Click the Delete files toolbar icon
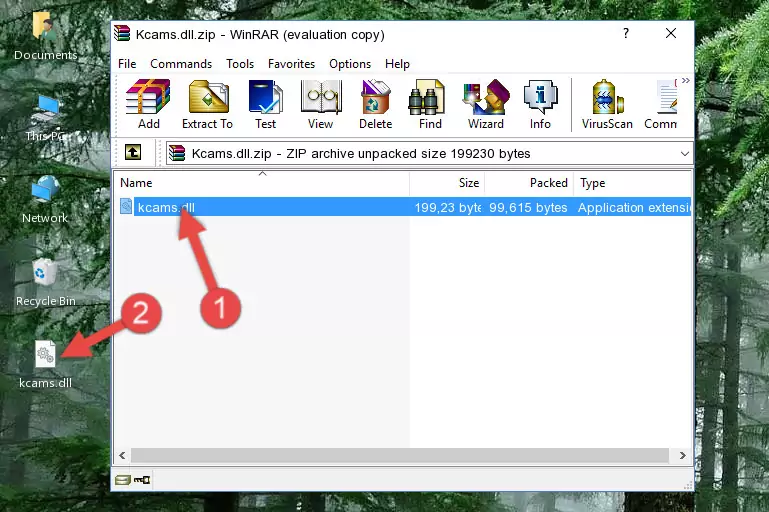 pos(376,104)
